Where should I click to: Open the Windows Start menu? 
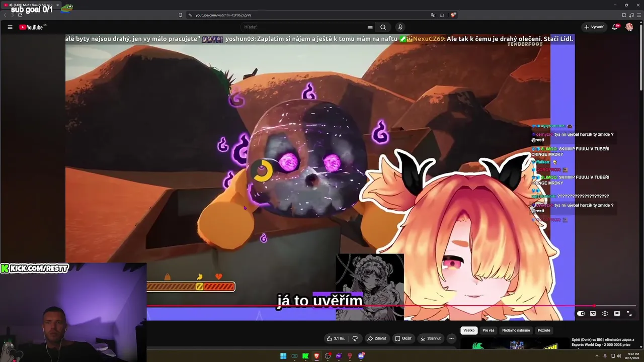tap(283, 356)
